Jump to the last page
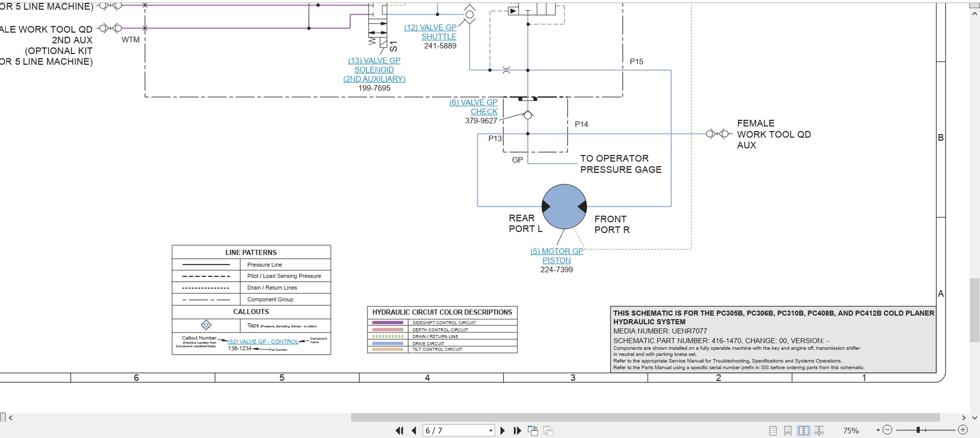980x438 pixels. tap(517, 431)
